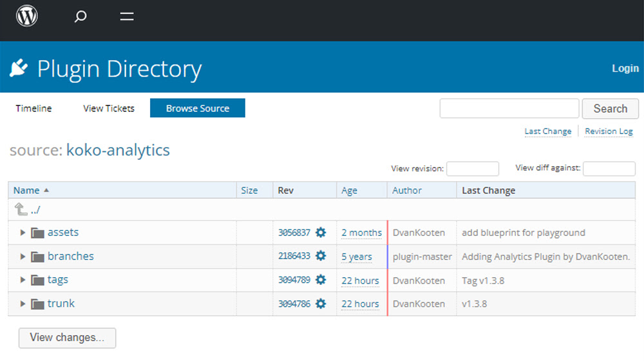
Task: Open the assets folder link
Action: tap(63, 232)
